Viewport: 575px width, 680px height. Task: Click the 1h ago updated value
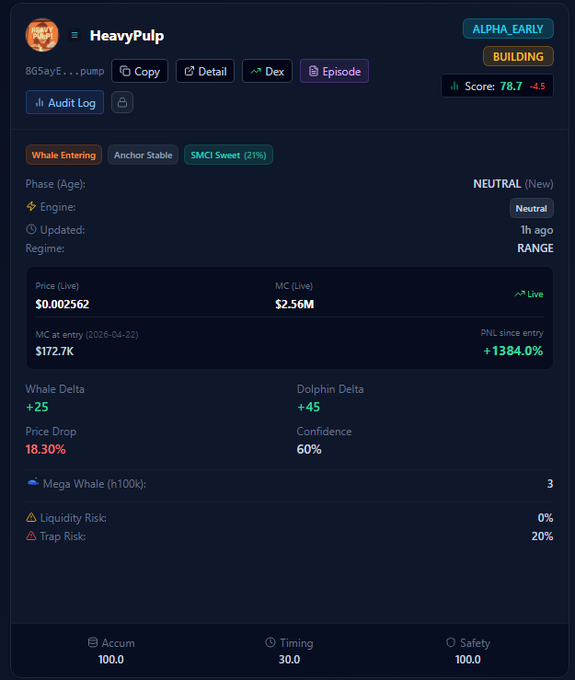(x=537, y=230)
